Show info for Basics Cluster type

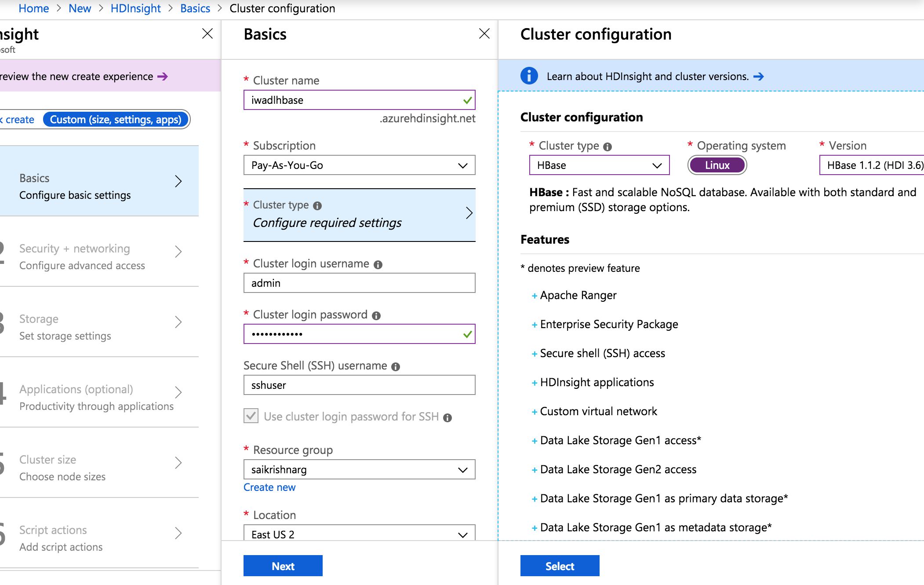tap(317, 206)
